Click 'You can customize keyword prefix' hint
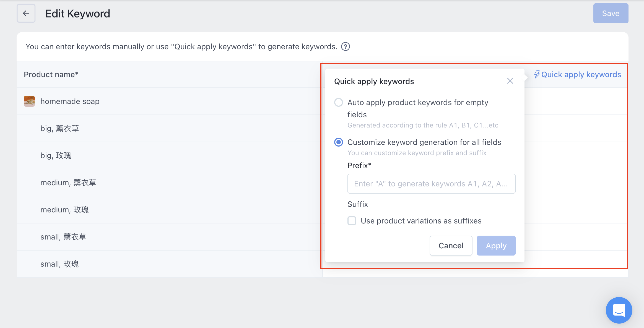The width and height of the screenshot is (644, 328). tap(417, 153)
